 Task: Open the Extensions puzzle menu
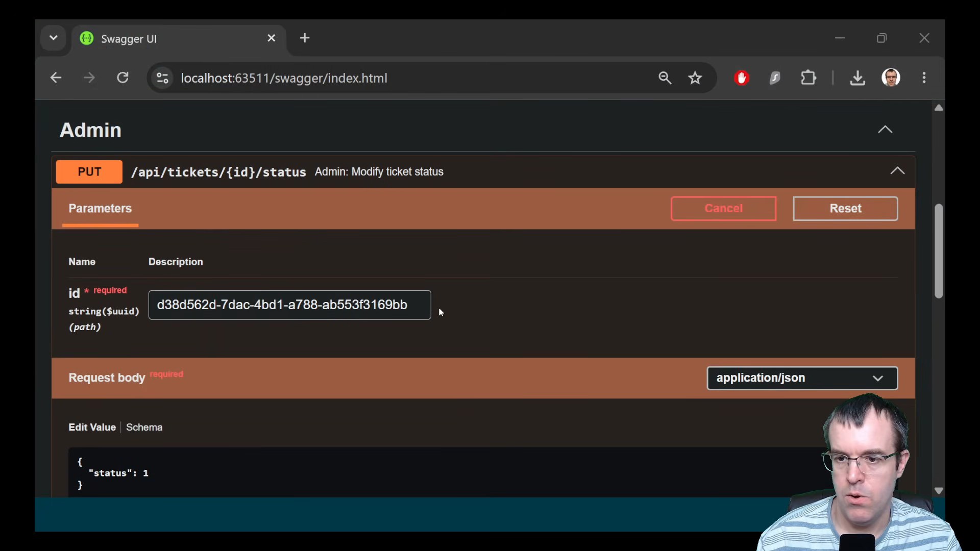click(808, 78)
